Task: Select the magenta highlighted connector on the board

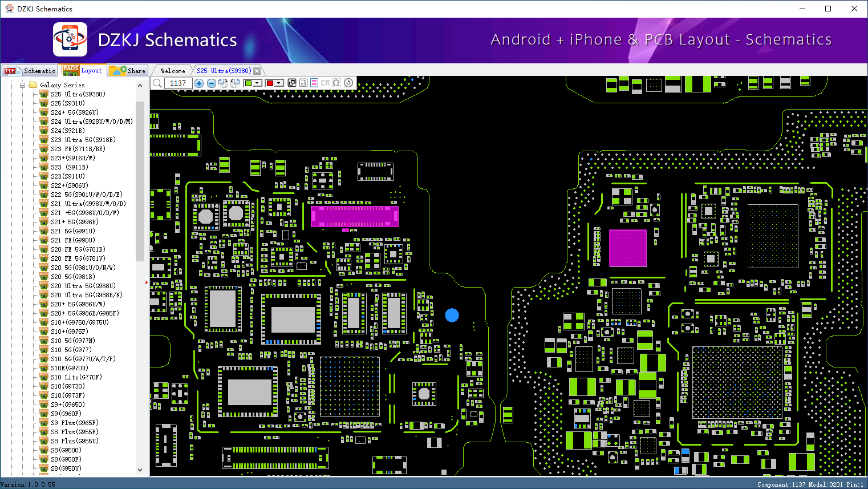Action: pyautogui.click(x=354, y=216)
